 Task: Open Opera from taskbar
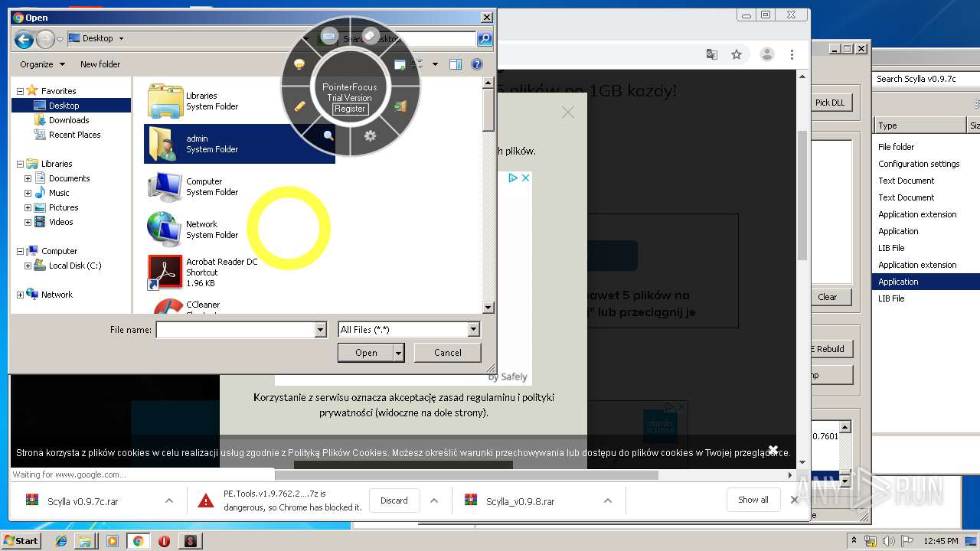click(x=164, y=541)
